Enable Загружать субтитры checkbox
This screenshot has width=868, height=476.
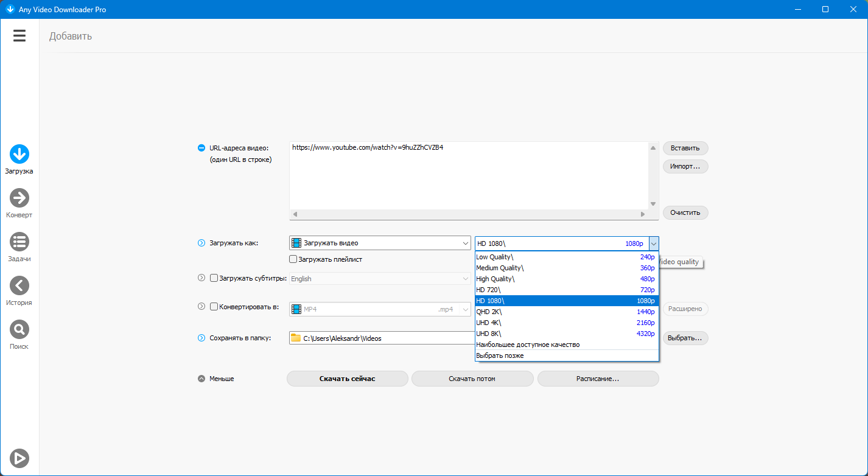tap(214, 278)
